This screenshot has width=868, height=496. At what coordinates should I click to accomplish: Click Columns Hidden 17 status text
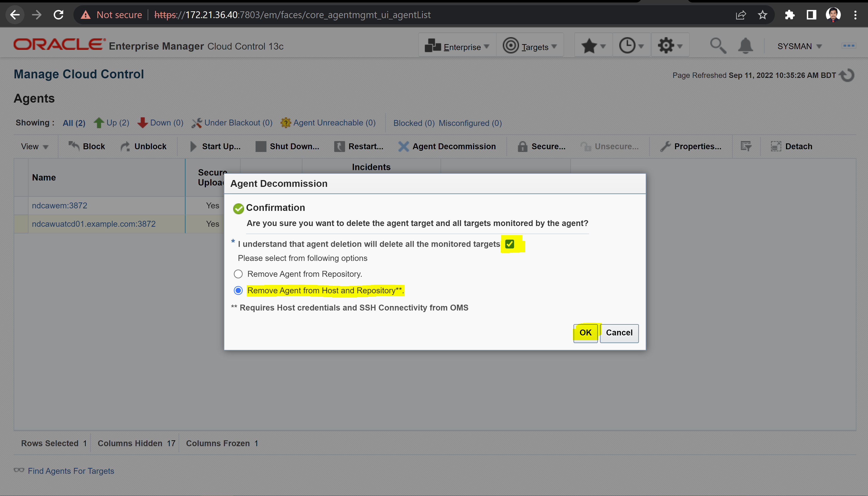pos(136,443)
